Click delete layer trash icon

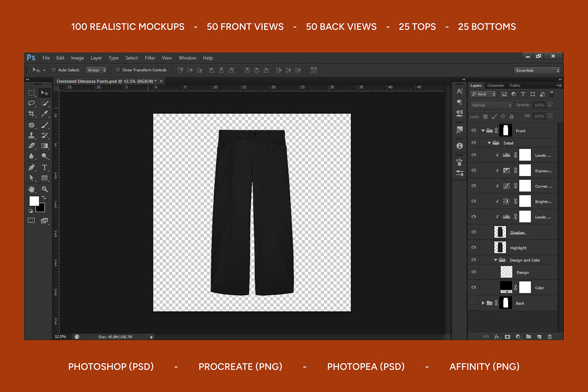550,337
